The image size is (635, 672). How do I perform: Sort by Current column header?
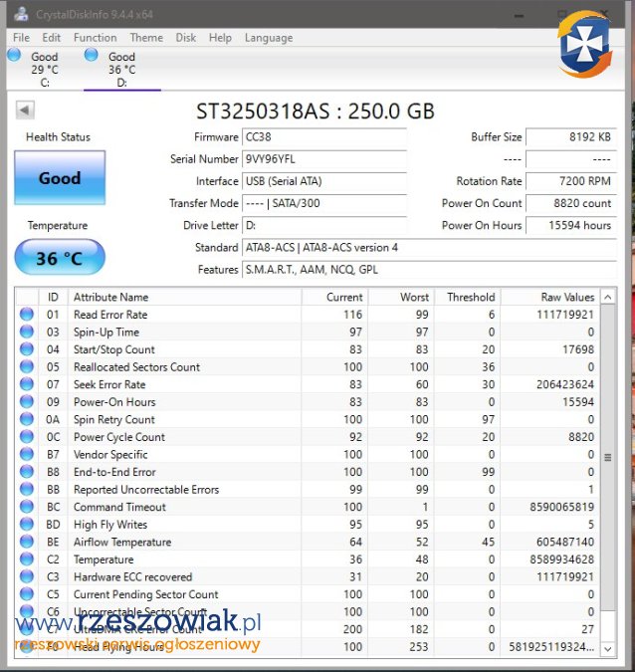point(334,297)
